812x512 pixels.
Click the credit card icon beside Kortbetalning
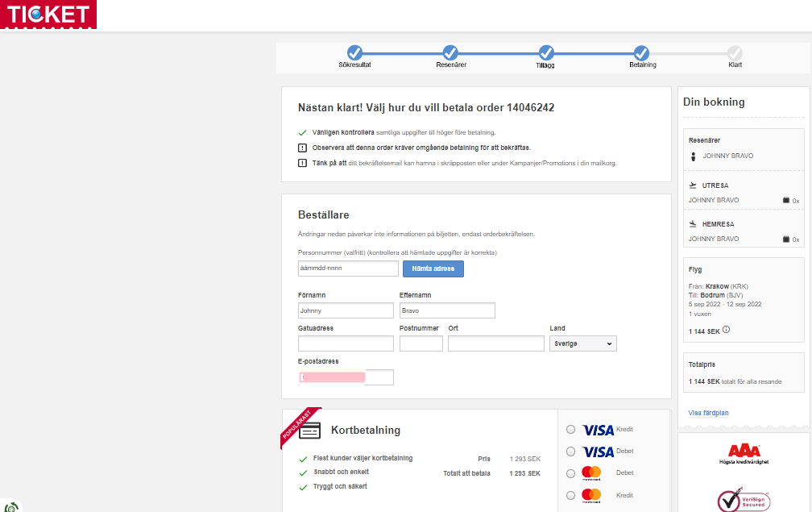click(309, 431)
